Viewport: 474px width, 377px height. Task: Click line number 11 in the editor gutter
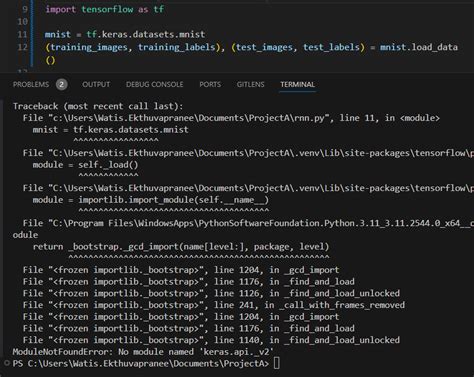(22, 34)
